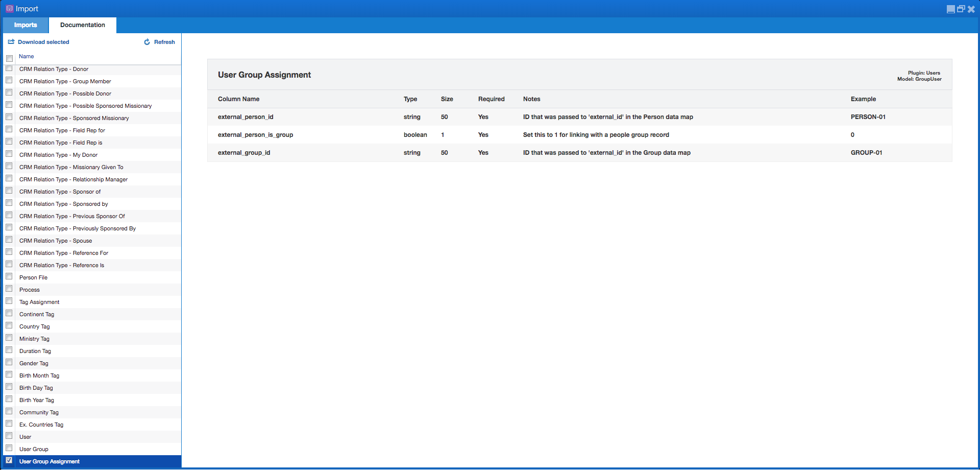Open the 'Birth Month Tag' row
980x470 pixels.
point(92,375)
